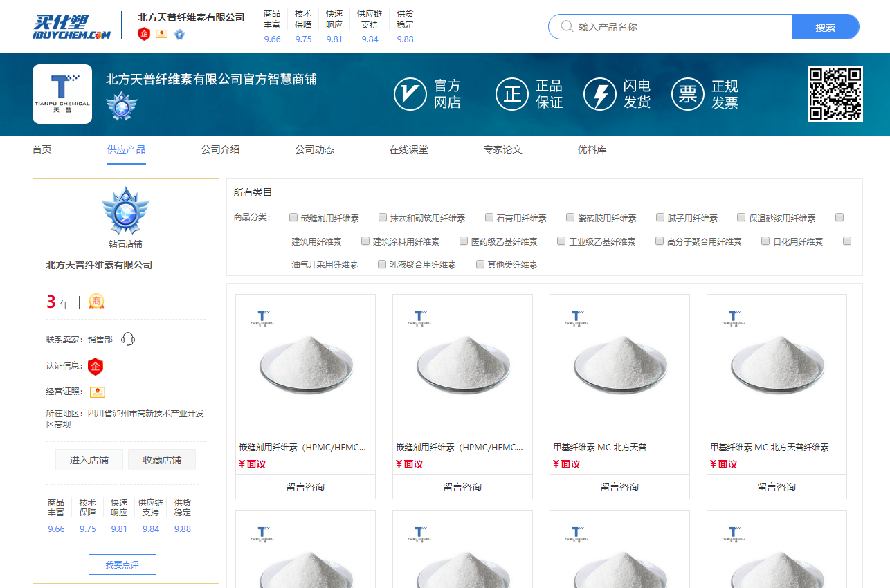Screen dimensions: 890x588
Task: Click the license icon next to 经营证照
Action: 98,392
